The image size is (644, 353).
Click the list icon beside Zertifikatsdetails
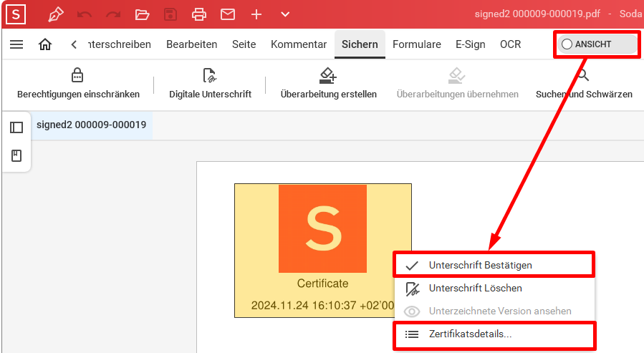[412, 334]
